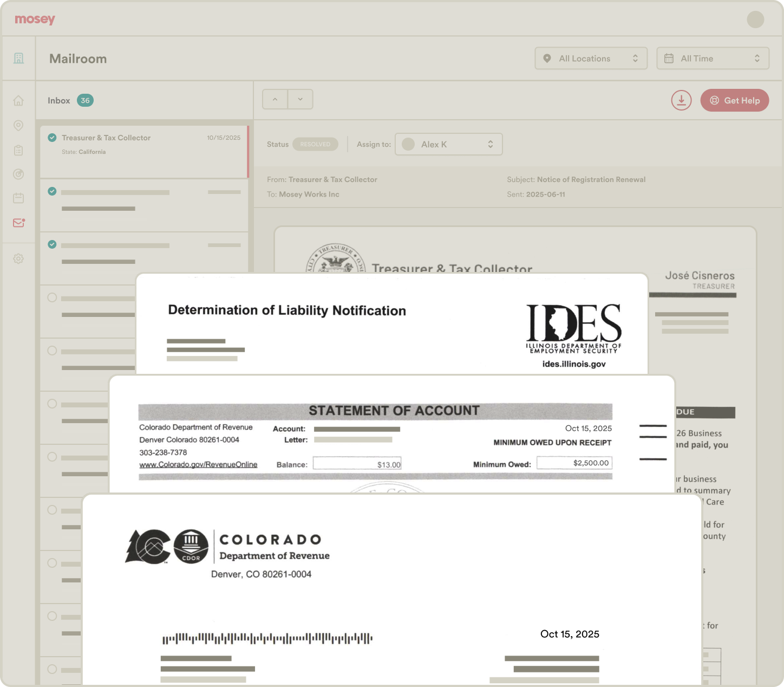Click the user avatar in top bar

[755, 20]
